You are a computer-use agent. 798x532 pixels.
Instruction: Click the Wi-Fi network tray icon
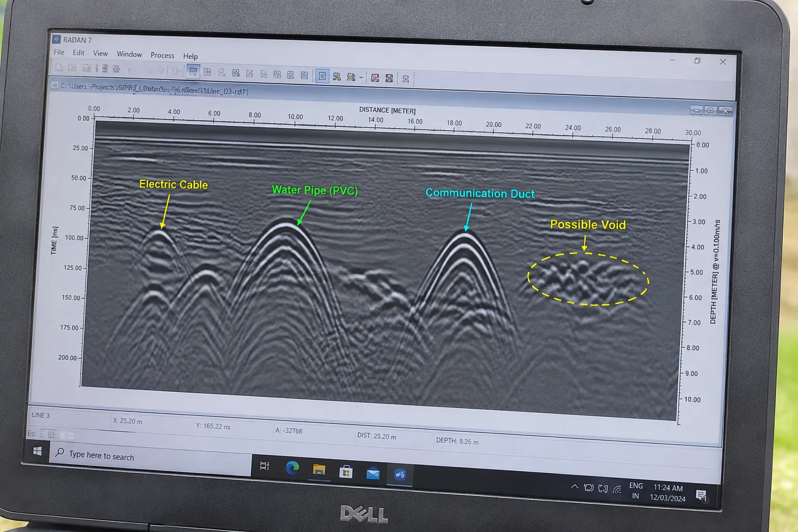pyautogui.click(x=617, y=489)
